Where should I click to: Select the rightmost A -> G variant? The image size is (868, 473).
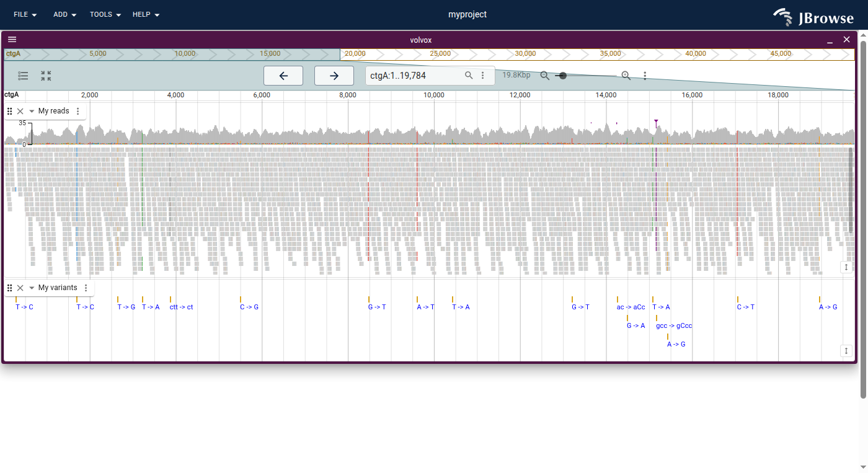(828, 307)
